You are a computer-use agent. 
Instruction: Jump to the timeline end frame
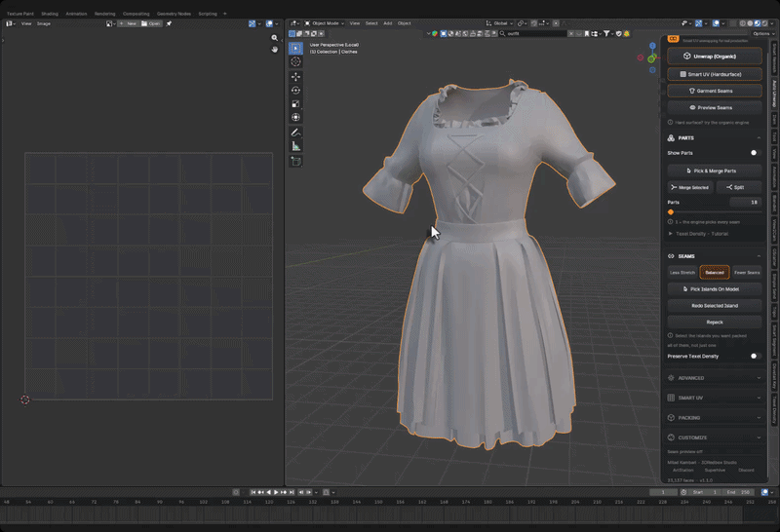coord(292,492)
